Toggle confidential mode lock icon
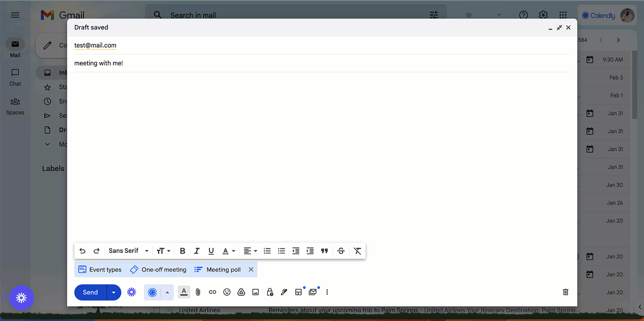Screen dimensions: 644x321 270,292
